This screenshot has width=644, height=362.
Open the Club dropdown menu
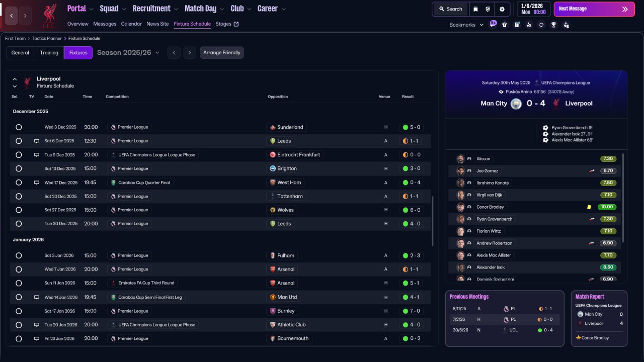coord(241,9)
